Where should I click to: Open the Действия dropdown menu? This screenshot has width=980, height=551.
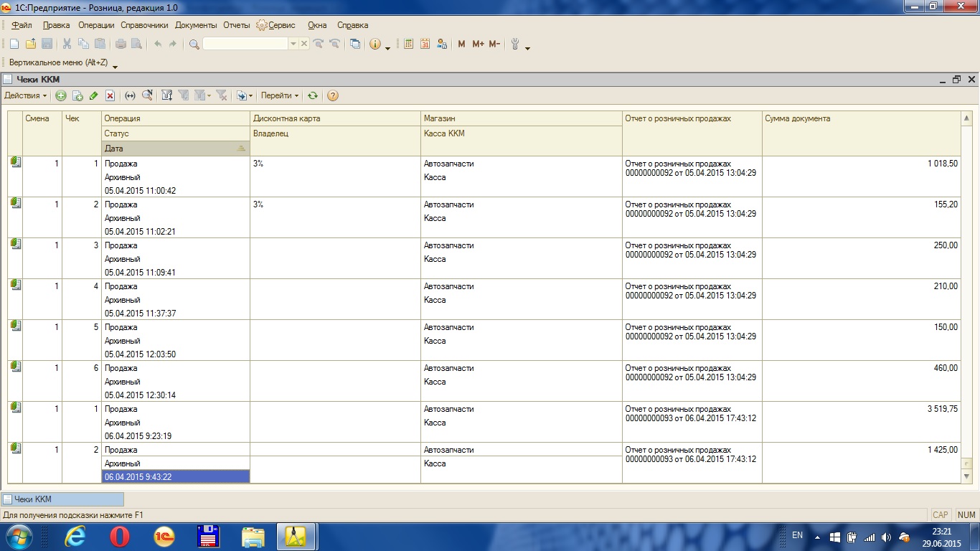pos(26,95)
